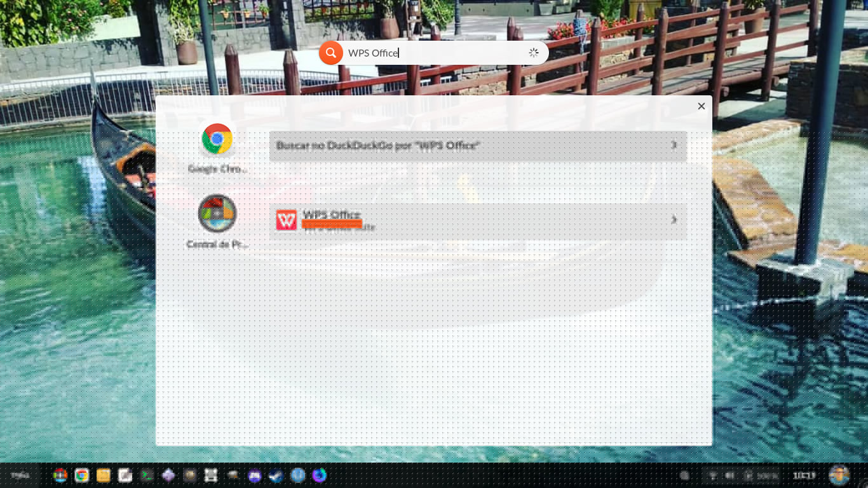
Task: Open Steam from the taskbar
Action: click(276, 475)
